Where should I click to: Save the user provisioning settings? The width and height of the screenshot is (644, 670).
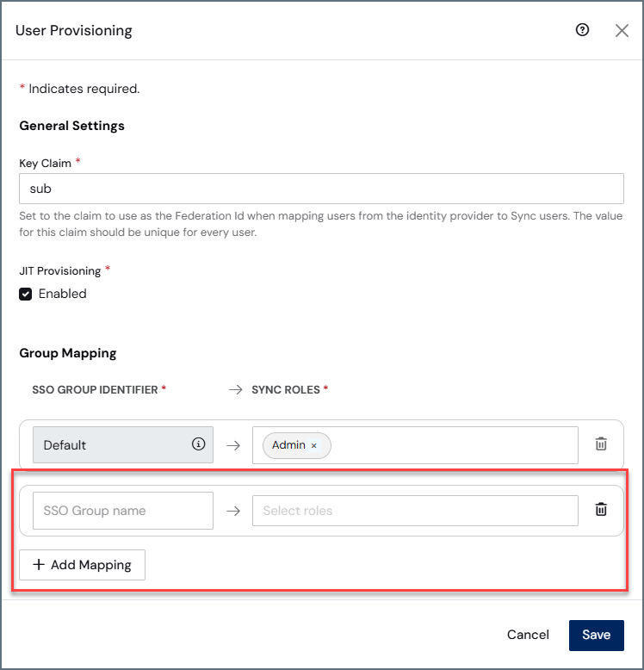596,635
